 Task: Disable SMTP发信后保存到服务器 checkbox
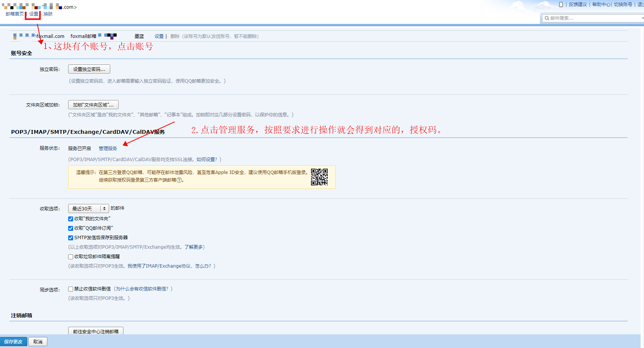[x=70, y=238]
